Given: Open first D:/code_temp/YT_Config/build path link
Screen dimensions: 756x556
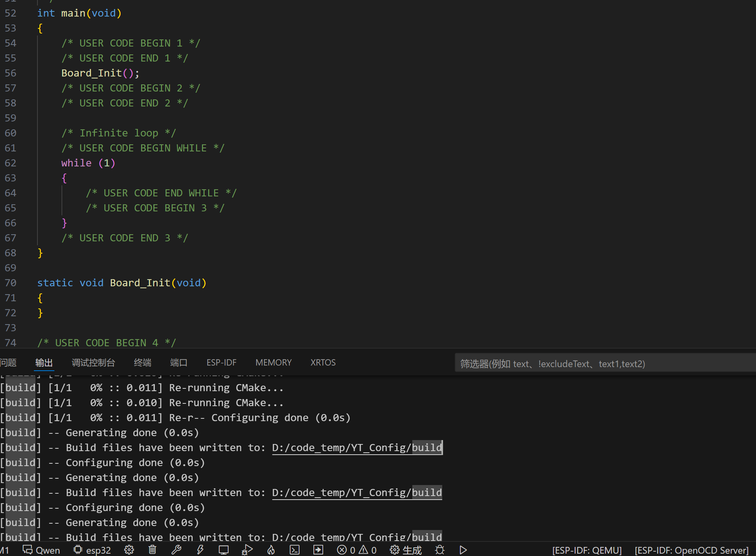Looking at the screenshot, I should pos(357,448).
